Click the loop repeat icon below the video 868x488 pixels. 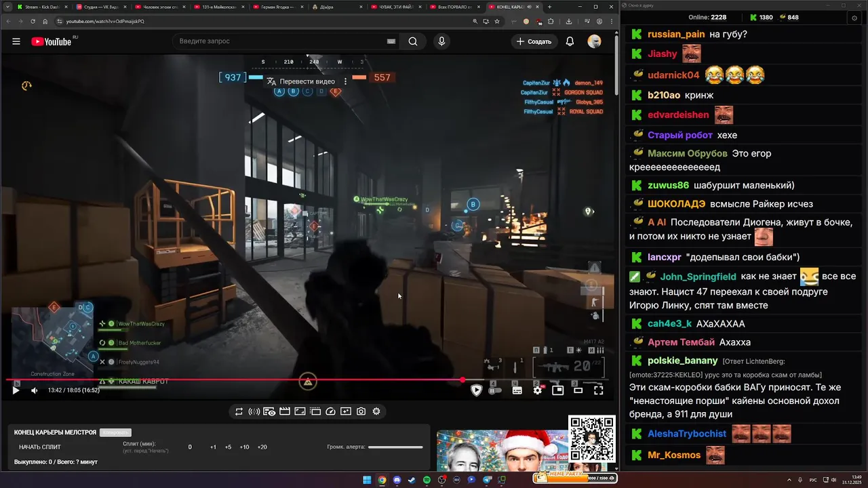pyautogui.click(x=239, y=411)
